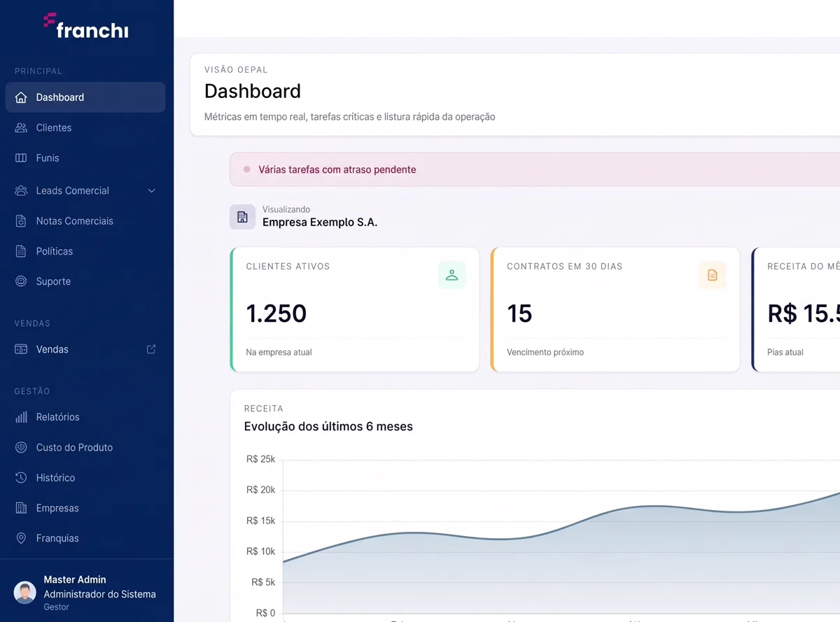Click the green Clientes Ativos person icon
This screenshot has width=840, height=622.
click(451, 275)
